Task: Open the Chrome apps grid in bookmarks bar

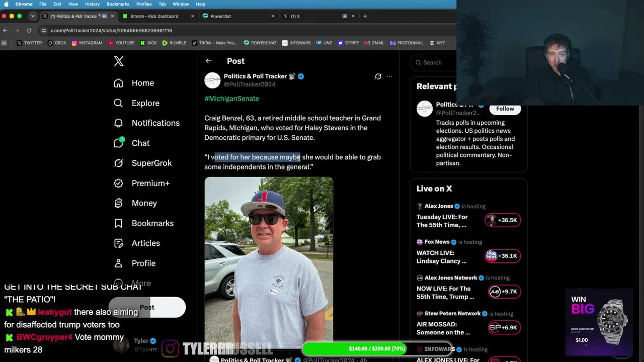Action: click(x=5, y=43)
